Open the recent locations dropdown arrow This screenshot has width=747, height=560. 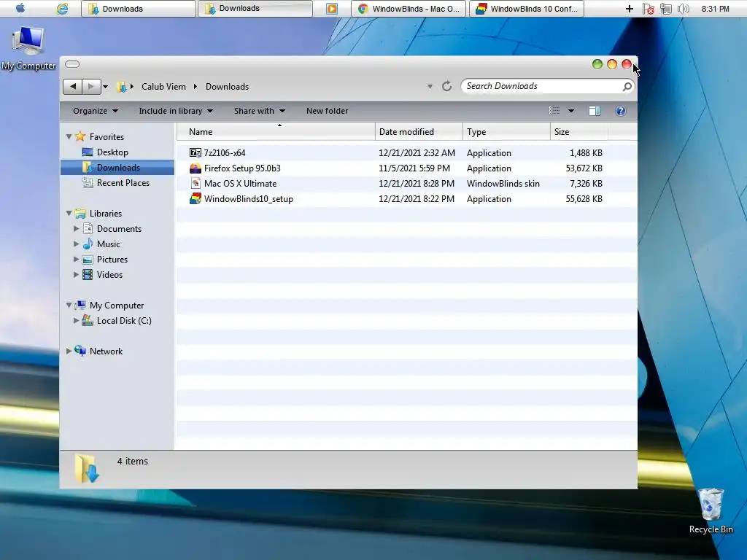tap(105, 87)
